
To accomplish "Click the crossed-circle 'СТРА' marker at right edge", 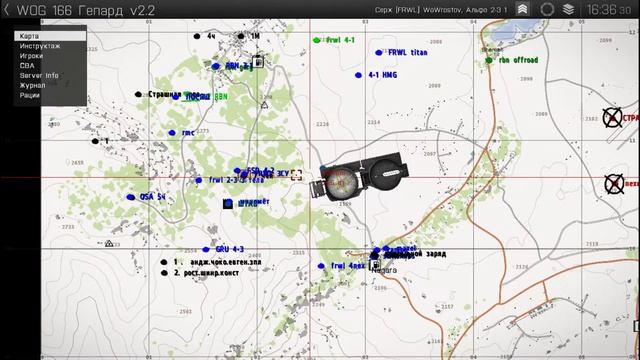I will [612, 118].
